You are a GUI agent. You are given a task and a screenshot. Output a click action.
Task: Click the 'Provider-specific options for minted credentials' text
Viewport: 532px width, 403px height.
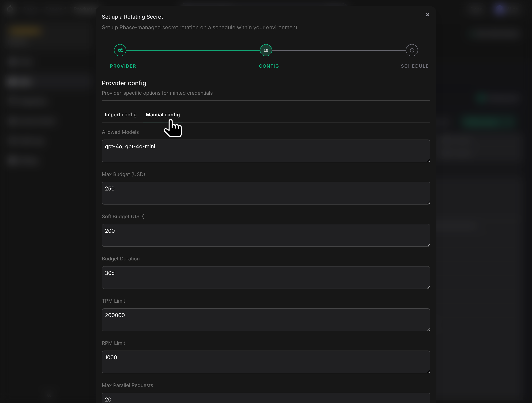click(x=157, y=93)
